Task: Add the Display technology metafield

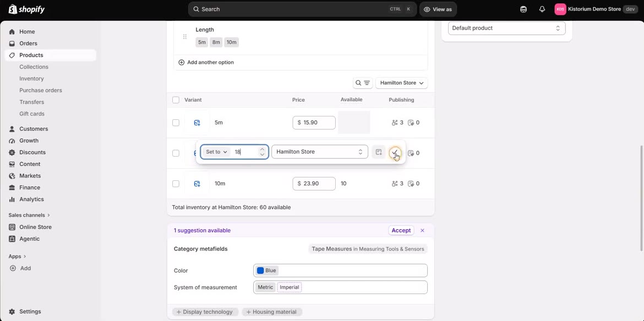Action: tap(204, 312)
